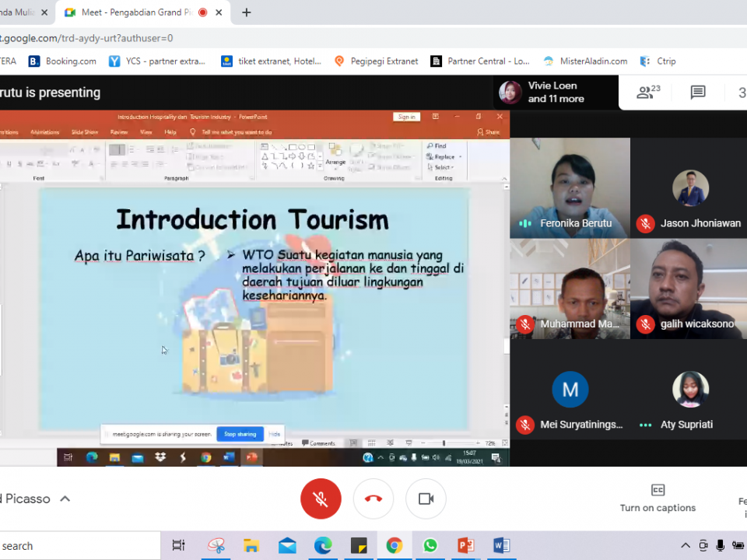Click the microphone system tray icon

point(721,546)
